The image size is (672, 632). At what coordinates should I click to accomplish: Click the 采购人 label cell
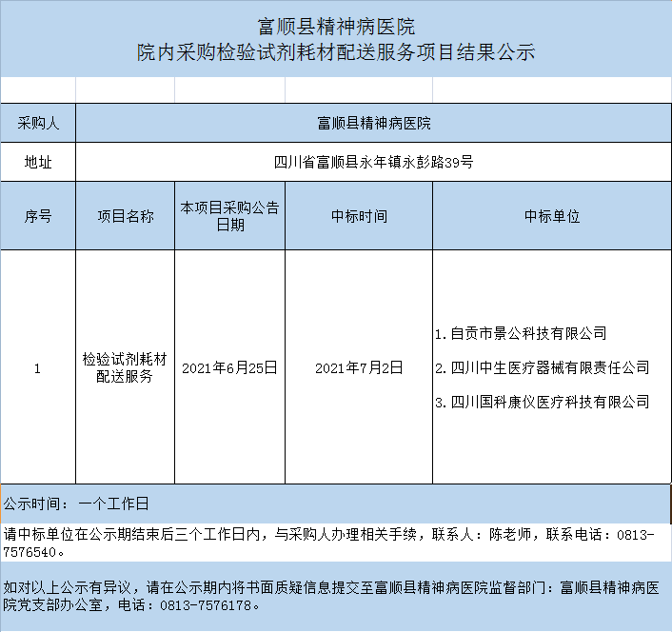pyautogui.click(x=38, y=124)
